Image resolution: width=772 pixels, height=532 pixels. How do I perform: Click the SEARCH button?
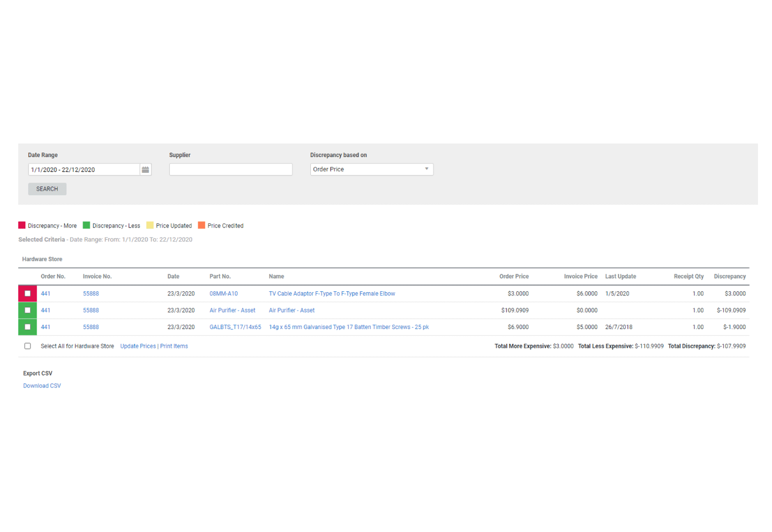coord(47,189)
